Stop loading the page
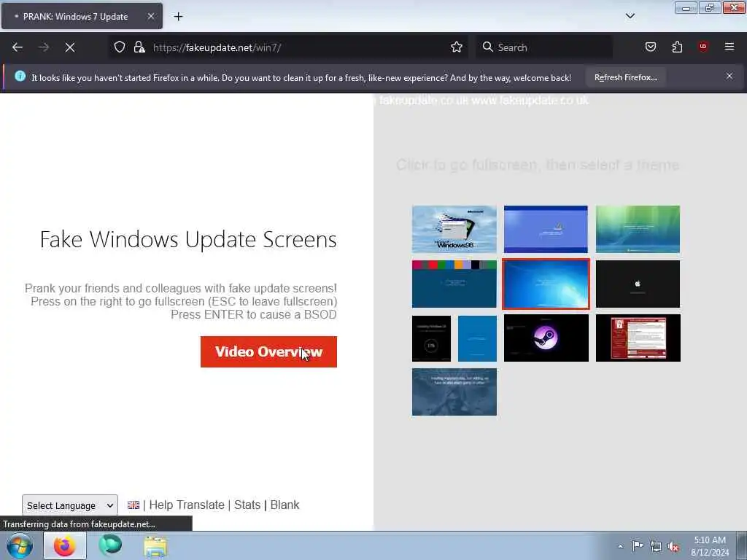The height and width of the screenshot is (560, 747). 70,47
